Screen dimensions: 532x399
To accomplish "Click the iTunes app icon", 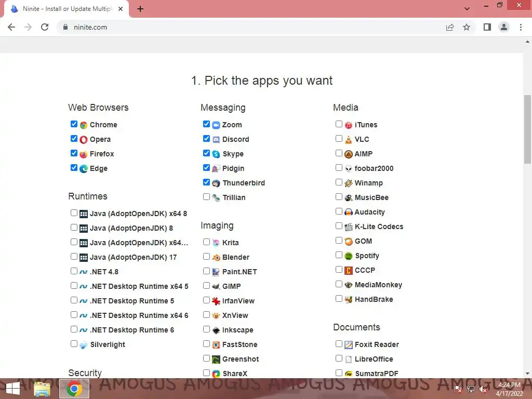I will pyautogui.click(x=349, y=125).
